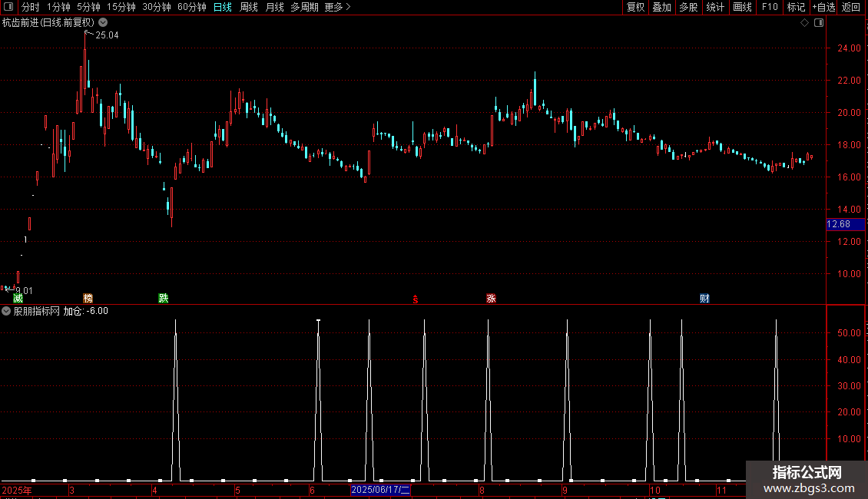
Task: Click the red $ event marker
Action: pyautogui.click(x=416, y=299)
